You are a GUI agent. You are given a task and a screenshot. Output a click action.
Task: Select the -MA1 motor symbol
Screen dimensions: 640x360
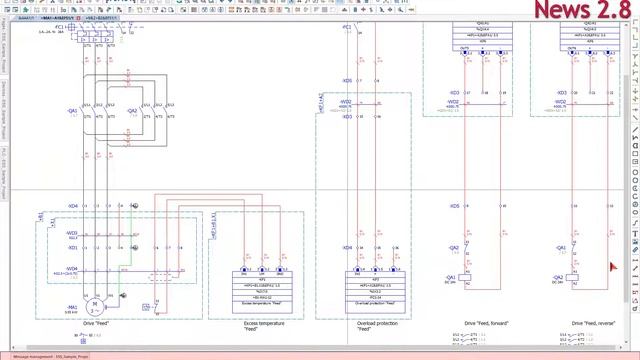95,307
